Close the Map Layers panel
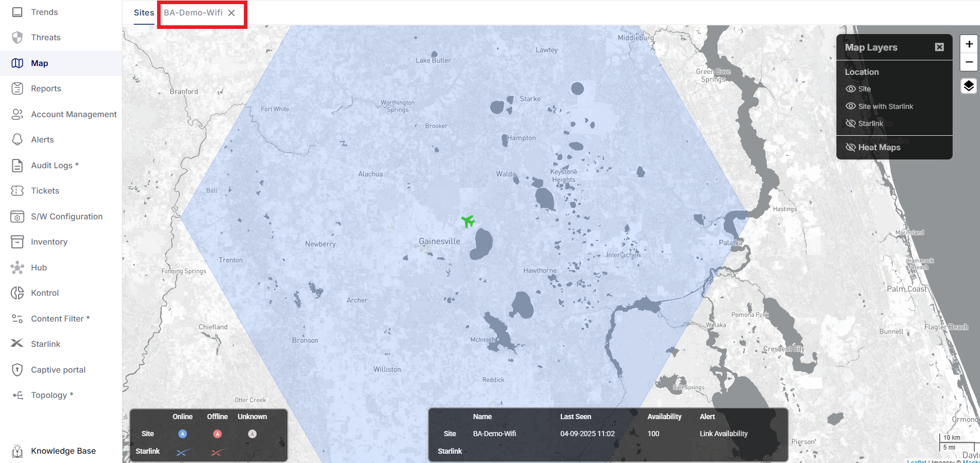 tap(939, 47)
